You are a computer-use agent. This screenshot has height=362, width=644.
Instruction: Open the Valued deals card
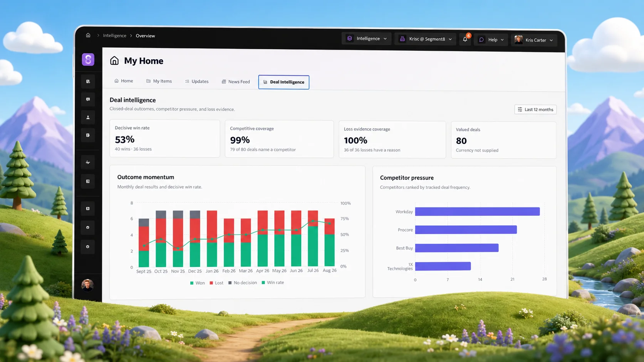click(x=504, y=140)
